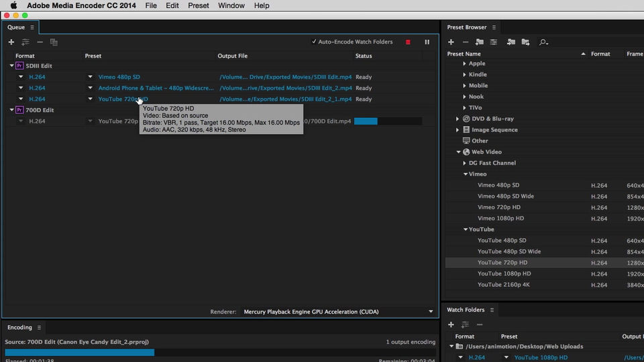The height and width of the screenshot is (362, 644).
Task: Collapse the 700D Edit source group
Action: [11, 110]
